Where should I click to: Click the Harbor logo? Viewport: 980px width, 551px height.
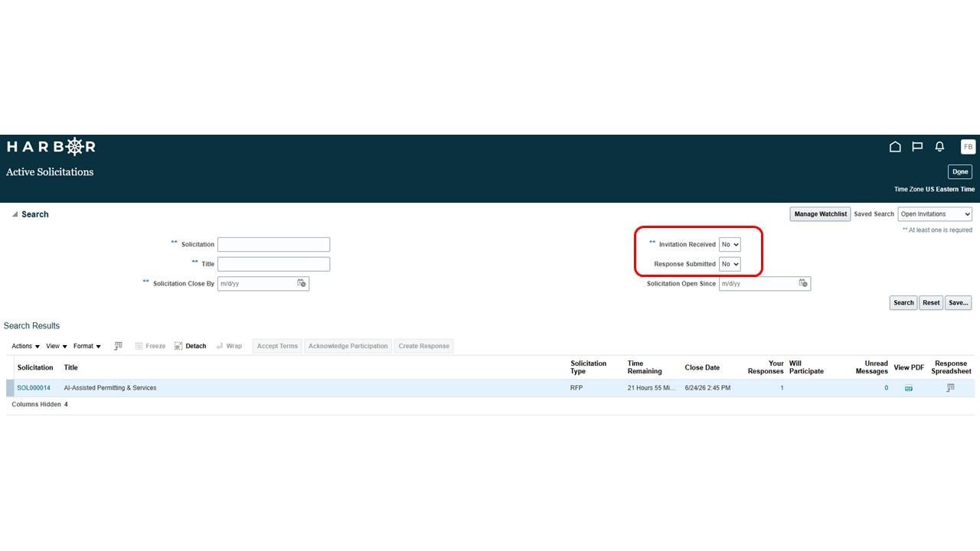tap(51, 146)
